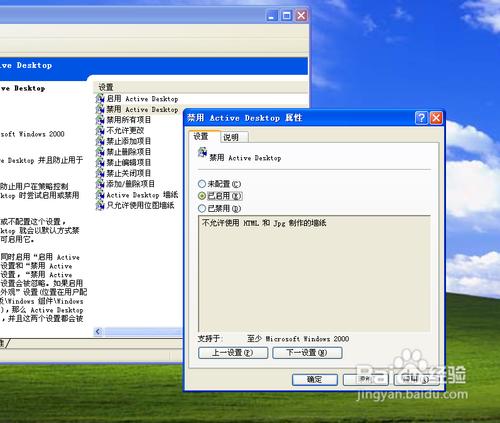
Task: Go to next setting with 下一设置
Action: point(307,353)
